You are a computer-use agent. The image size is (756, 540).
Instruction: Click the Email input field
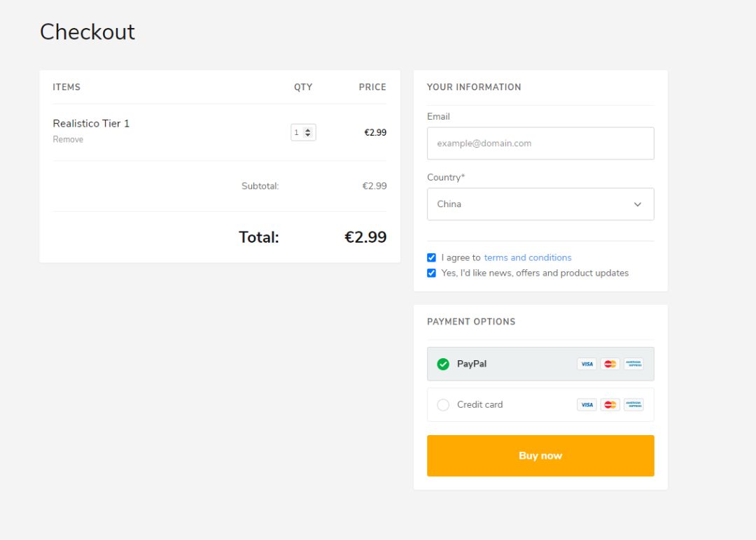(x=540, y=143)
